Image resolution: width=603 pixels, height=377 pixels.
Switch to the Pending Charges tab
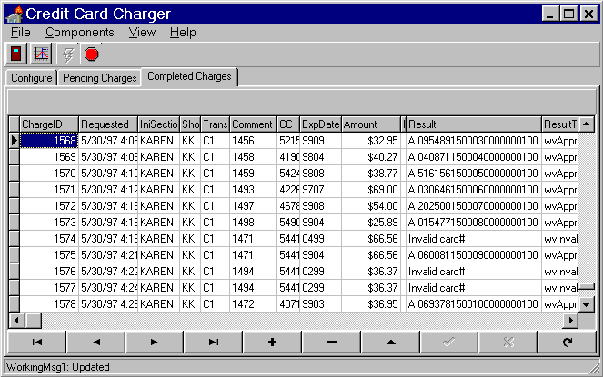click(x=100, y=78)
